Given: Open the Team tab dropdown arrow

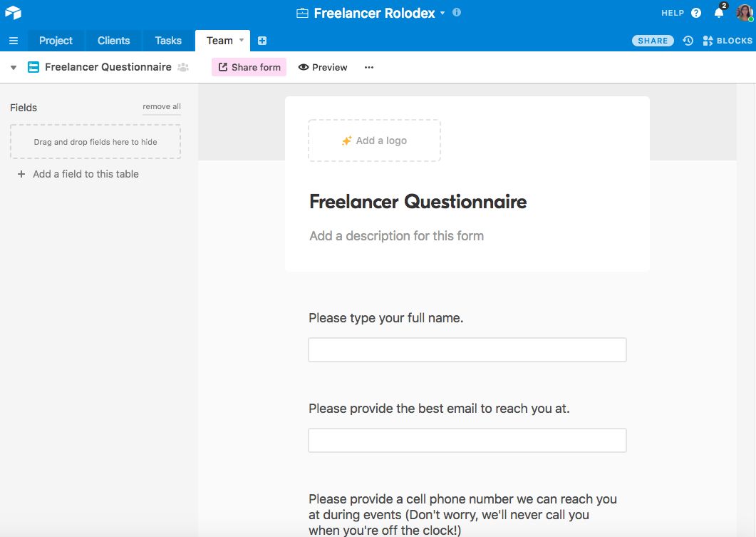Looking at the screenshot, I should [x=242, y=41].
